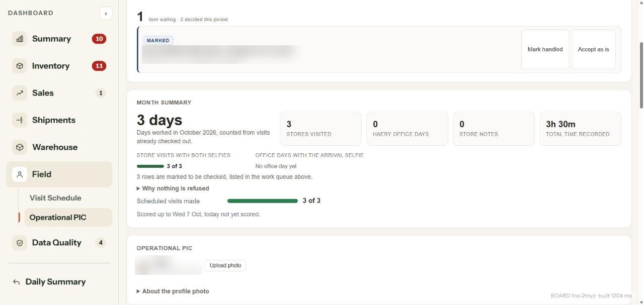Click the Upload photo button
This screenshot has width=644, height=305.
click(225, 265)
